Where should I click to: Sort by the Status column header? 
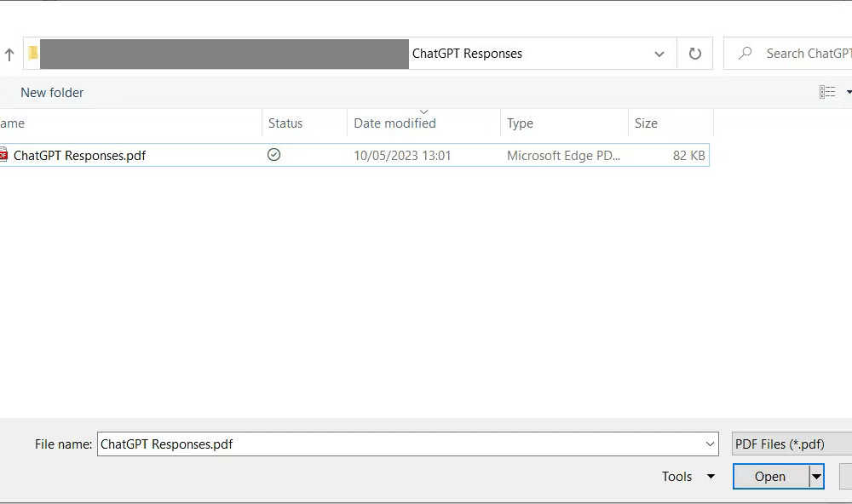(304, 123)
